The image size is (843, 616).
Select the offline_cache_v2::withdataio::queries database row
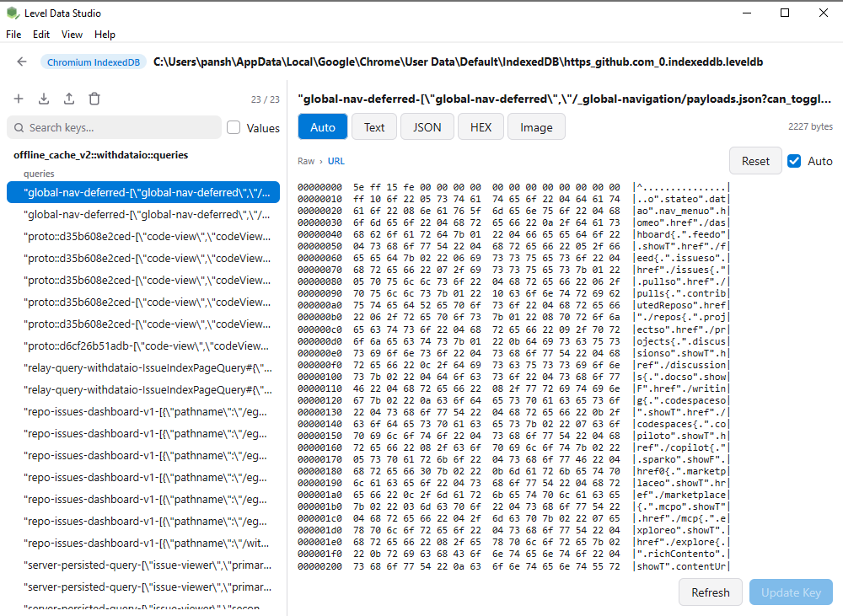coord(100,155)
